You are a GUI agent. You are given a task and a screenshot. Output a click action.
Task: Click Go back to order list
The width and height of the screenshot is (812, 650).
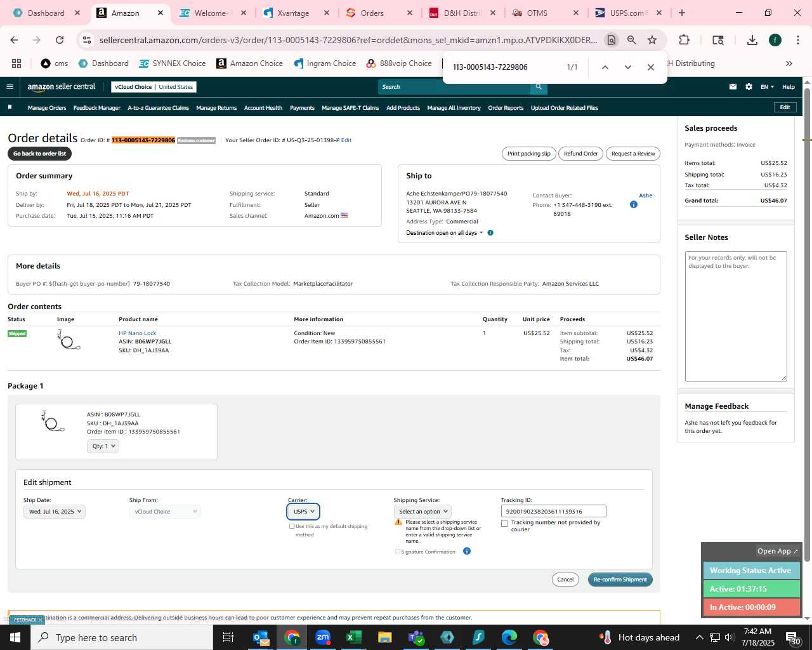click(x=39, y=154)
